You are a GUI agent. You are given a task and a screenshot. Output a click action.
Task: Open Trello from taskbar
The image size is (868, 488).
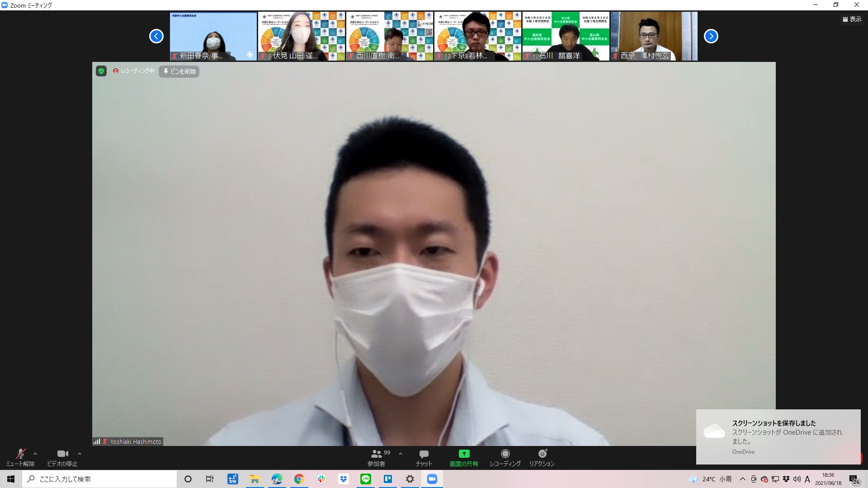click(388, 479)
